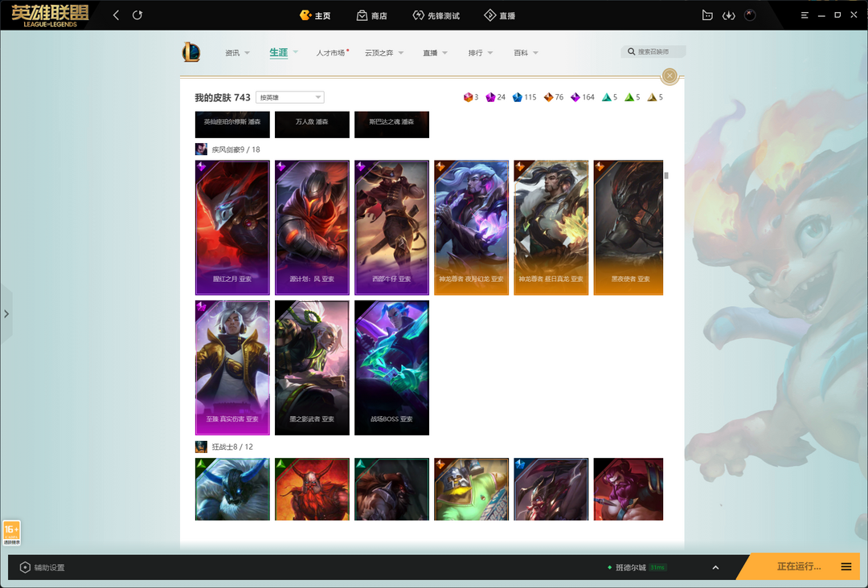Click the 狂战士8 / 12 label
Image resolution: width=868 pixels, height=588 pixels.
232,447
